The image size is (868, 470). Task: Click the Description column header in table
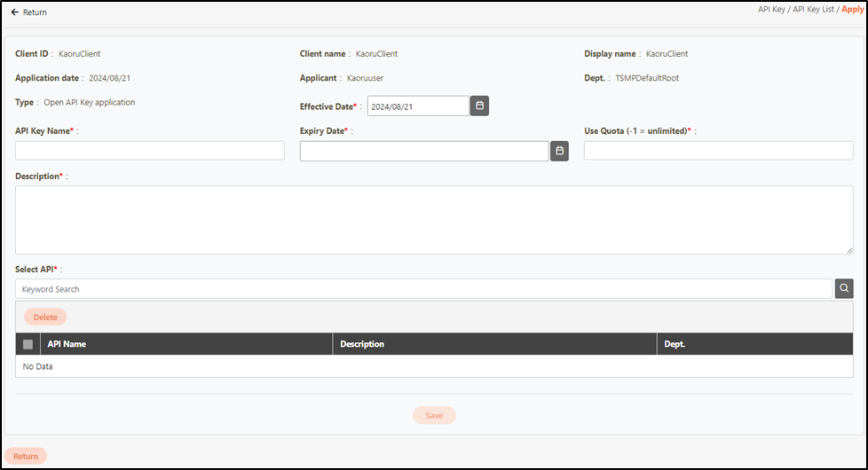click(x=362, y=344)
